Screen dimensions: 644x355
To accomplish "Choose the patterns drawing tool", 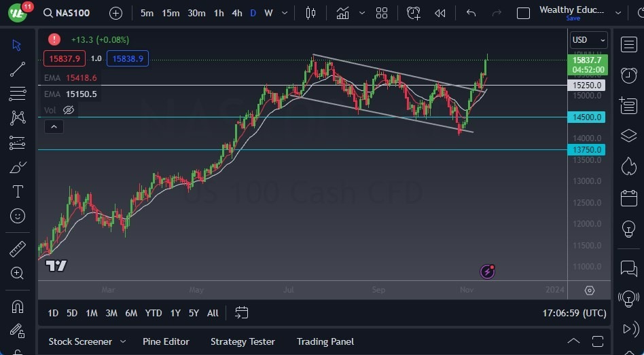I will coord(18,118).
